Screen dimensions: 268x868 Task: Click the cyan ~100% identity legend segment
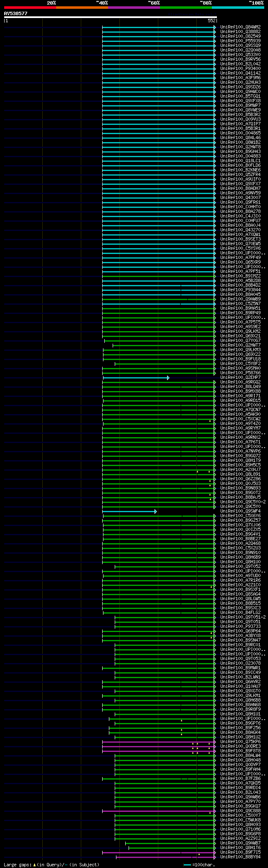238,7
